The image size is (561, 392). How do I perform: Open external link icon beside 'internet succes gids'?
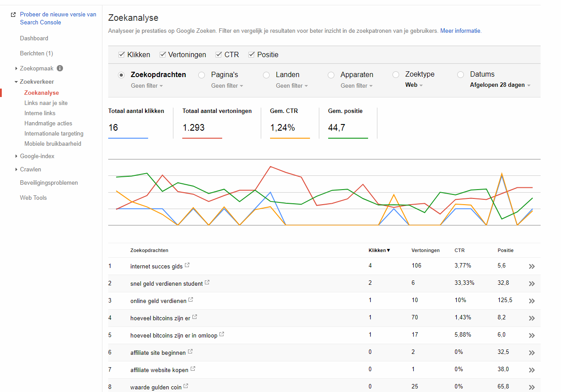click(187, 265)
